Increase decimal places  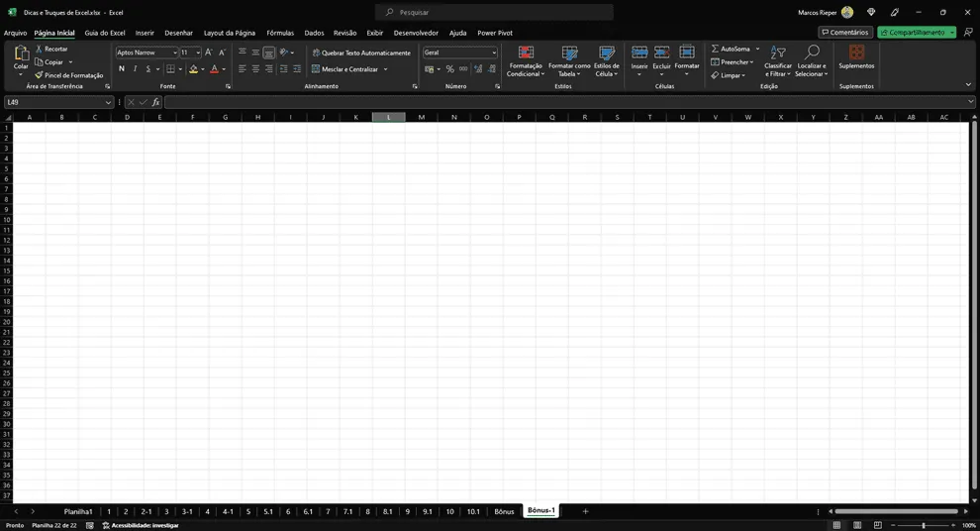click(x=478, y=69)
